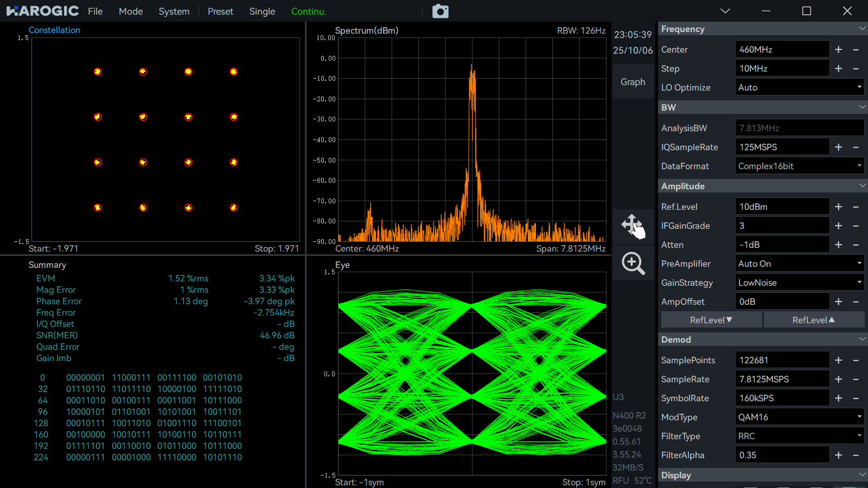
Task: Collapse the Frequency section
Action: coord(862,29)
